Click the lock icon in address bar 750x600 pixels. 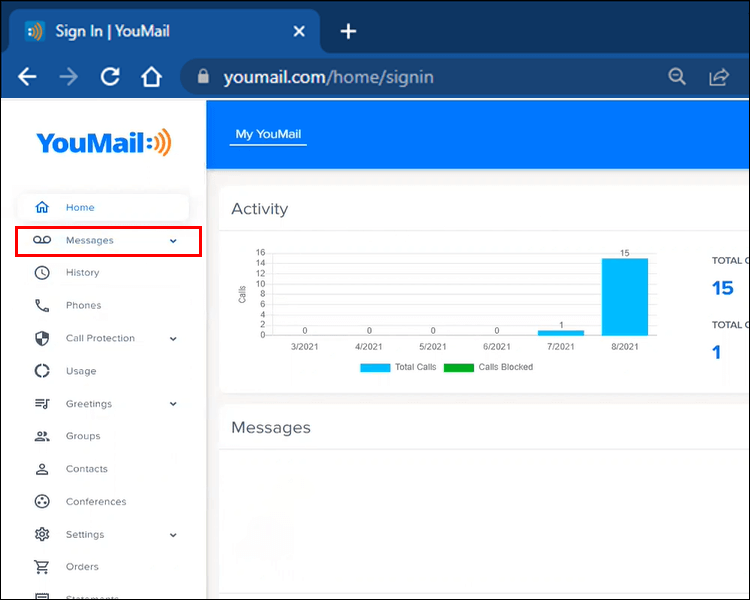pos(203,76)
